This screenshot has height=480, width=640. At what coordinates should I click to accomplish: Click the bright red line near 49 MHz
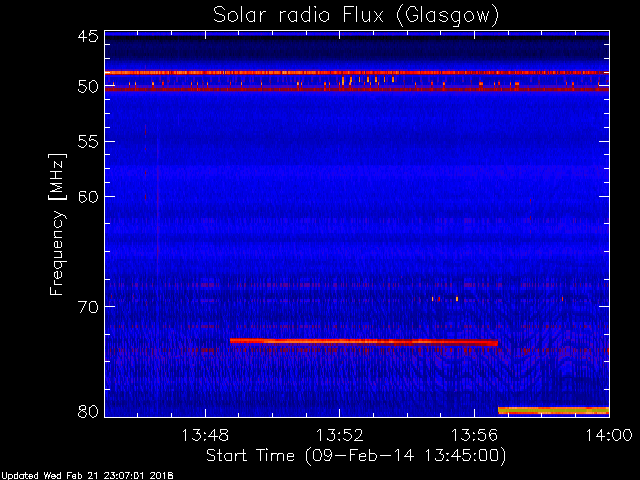[x=357, y=73]
